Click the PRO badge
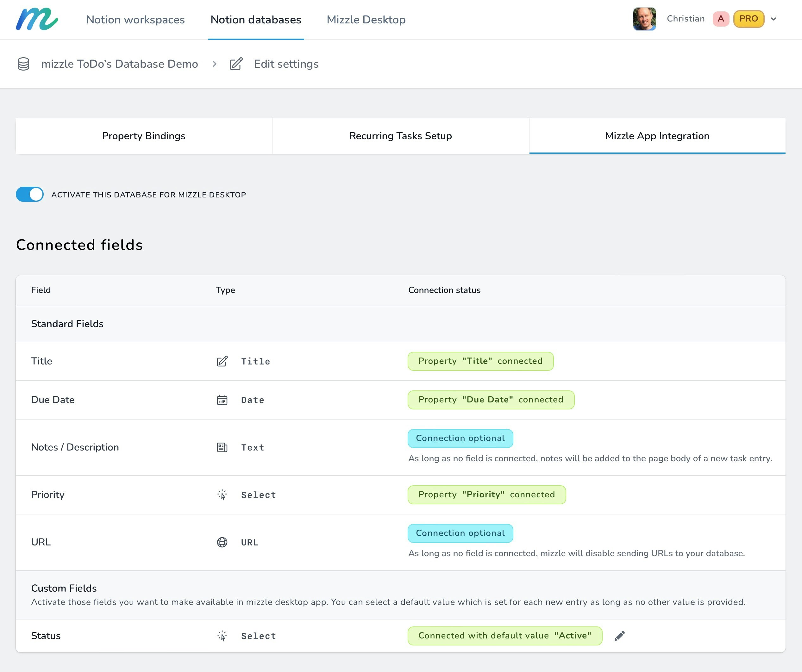Image resolution: width=802 pixels, height=672 pixels. 749,19
